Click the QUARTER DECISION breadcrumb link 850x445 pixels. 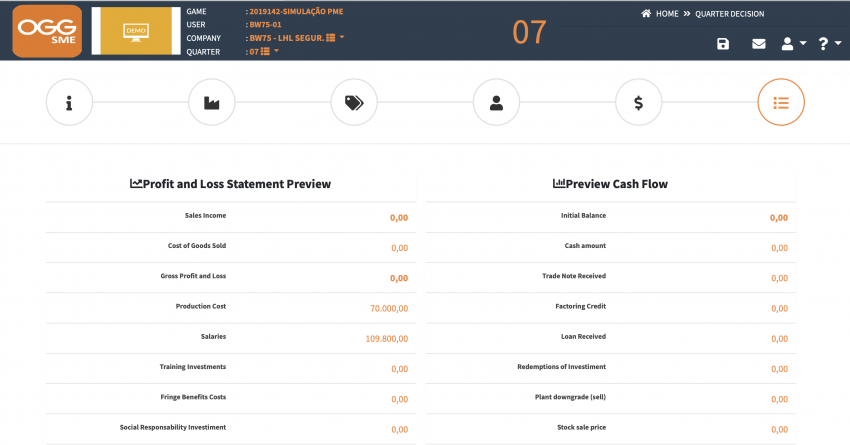click(x=730, y=14)
